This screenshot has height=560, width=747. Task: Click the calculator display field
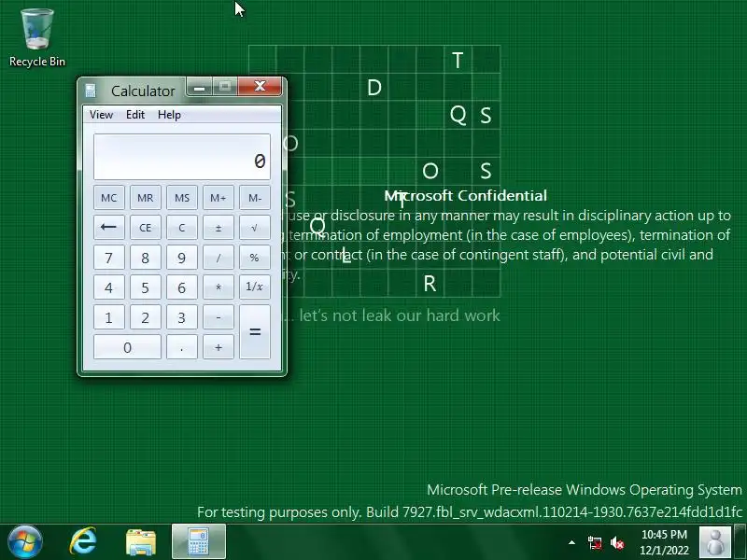(182, 157)
